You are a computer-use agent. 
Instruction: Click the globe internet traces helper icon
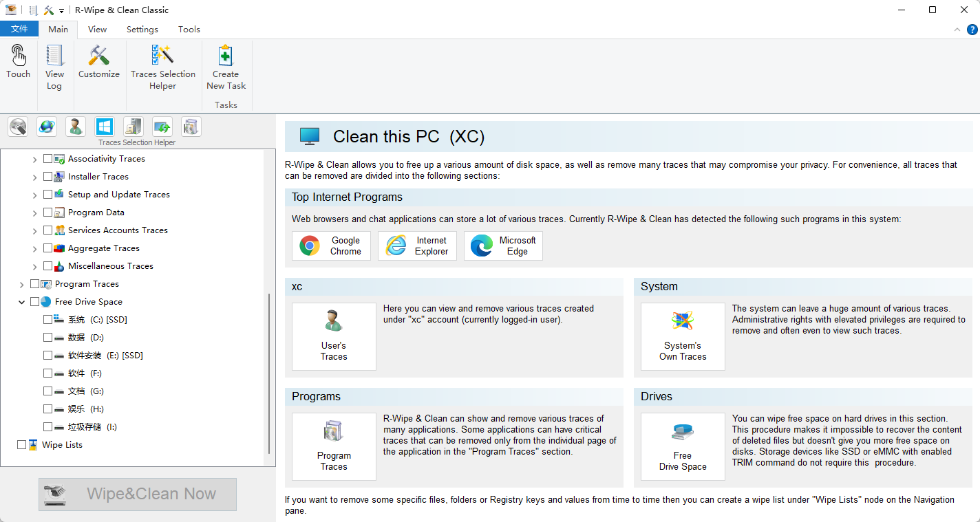coord(47,127)
